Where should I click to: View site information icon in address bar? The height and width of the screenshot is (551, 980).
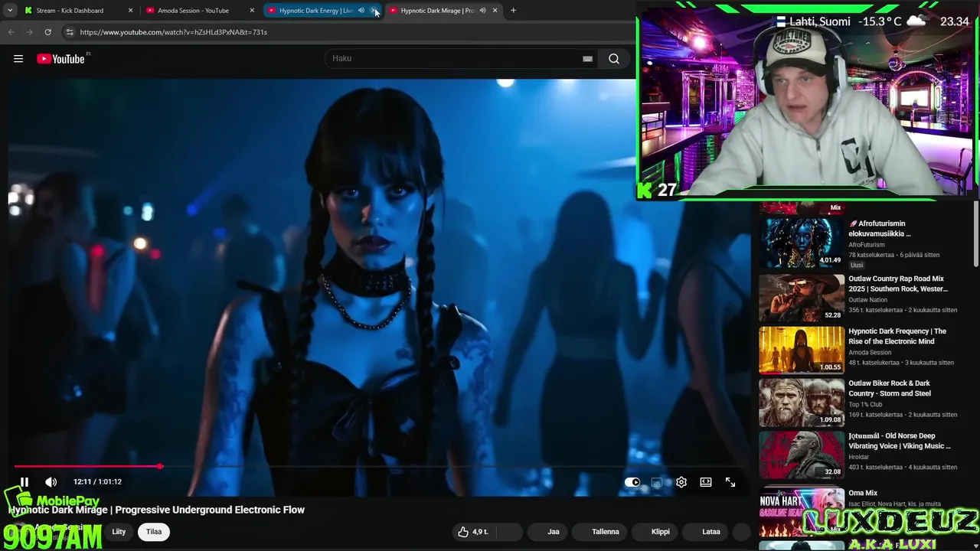pos(70,32)
